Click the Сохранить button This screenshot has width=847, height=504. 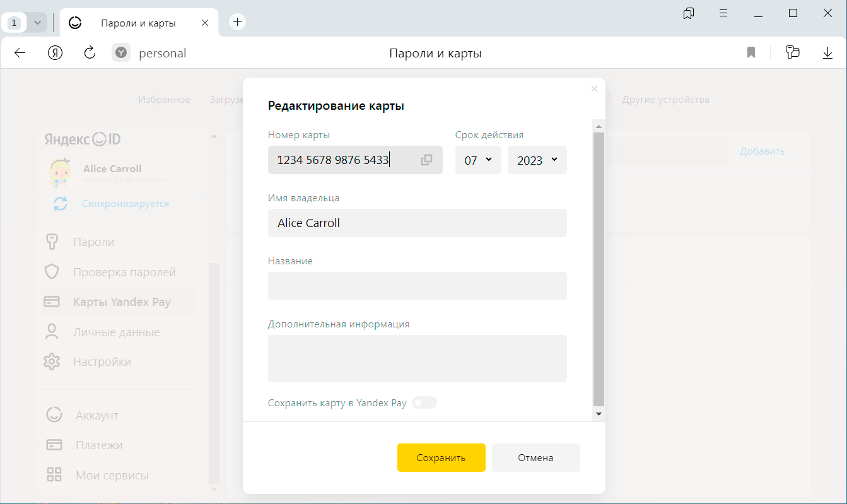pos(441,457)
